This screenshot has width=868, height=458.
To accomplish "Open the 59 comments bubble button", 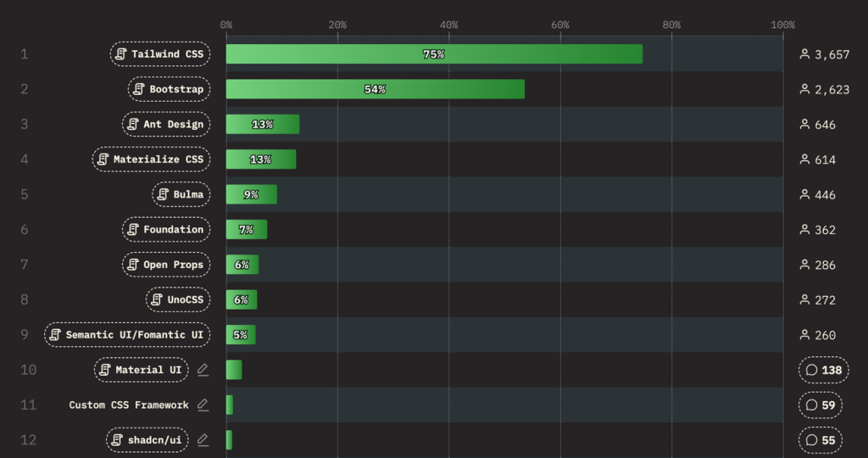I will click(x=821, y=405).
